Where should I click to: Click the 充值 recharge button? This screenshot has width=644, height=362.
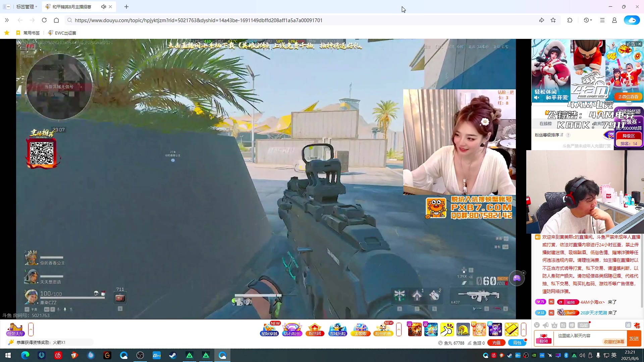pos(496,343)
